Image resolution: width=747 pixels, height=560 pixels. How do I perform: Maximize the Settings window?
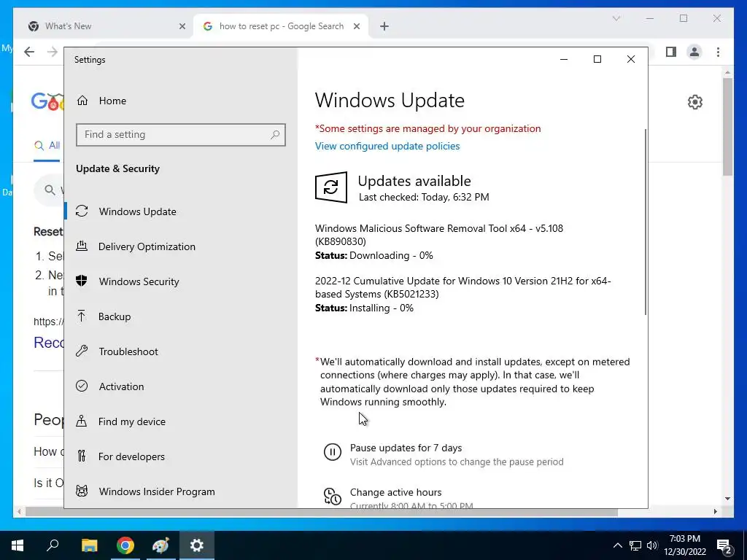[x=597, y=59]
